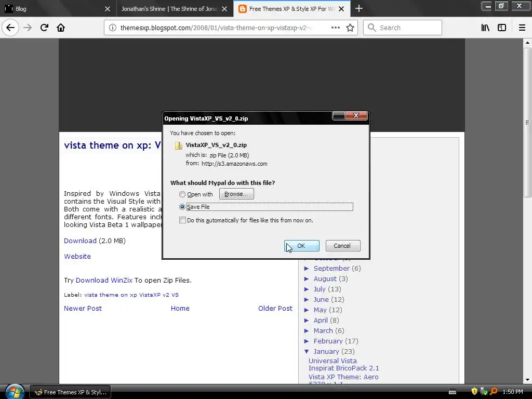The height and width of the screenshot is (399, 532).
Task: Expand the May archive triangle
Action: tap(307, 310)
